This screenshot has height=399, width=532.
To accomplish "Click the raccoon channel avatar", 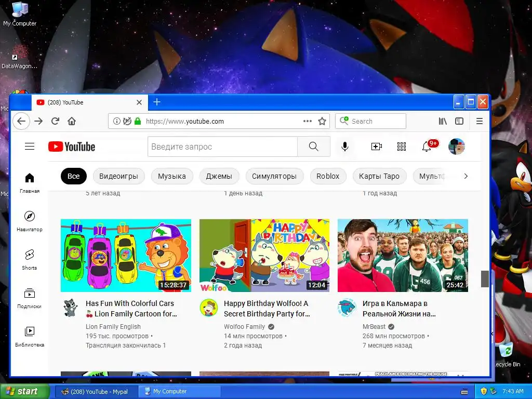I will (x=70, y=308).
